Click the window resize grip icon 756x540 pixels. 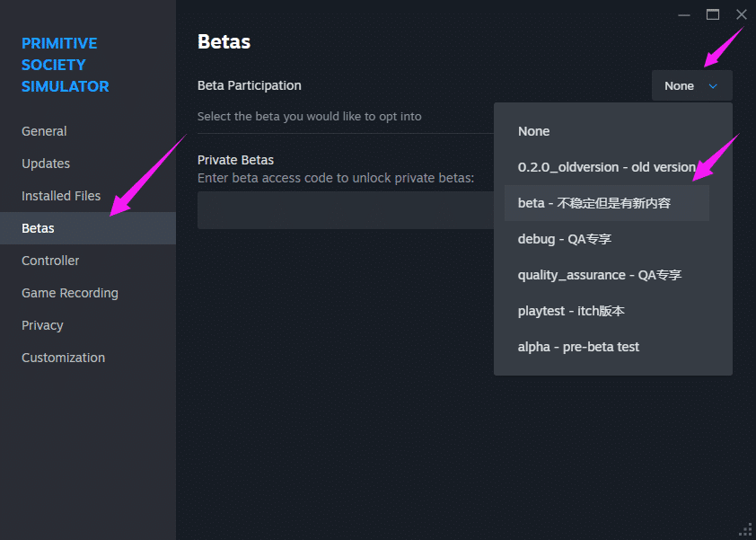(746, 529)
